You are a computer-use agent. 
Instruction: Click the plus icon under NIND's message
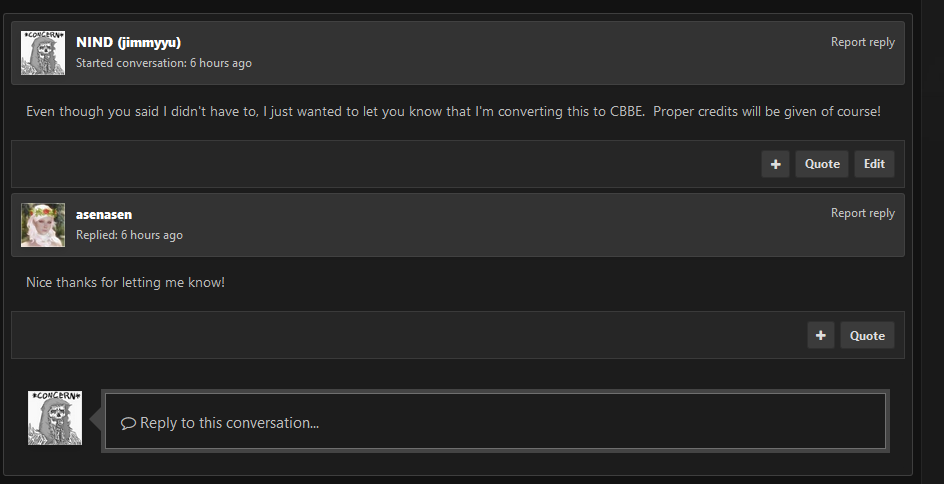(775, 164)
